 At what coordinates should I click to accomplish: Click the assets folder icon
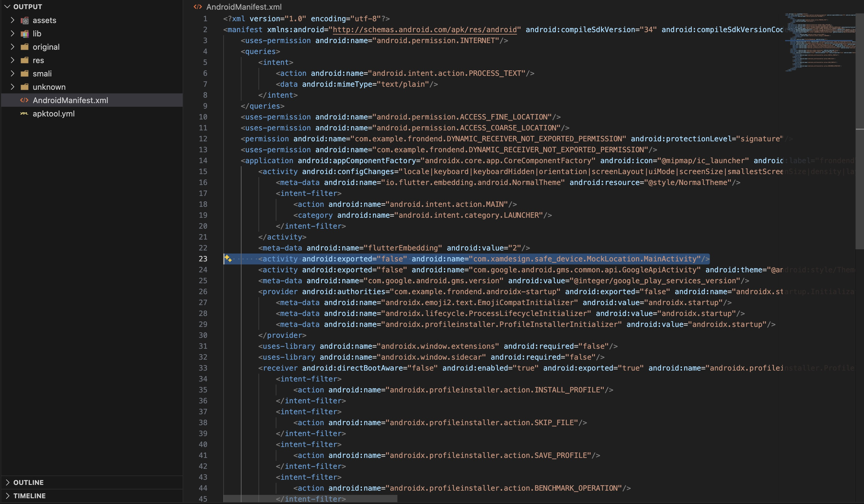24,21
